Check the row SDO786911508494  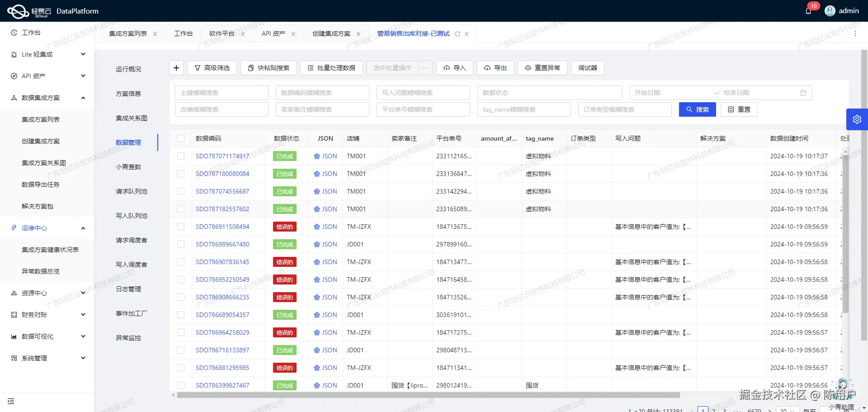[181, 227]
